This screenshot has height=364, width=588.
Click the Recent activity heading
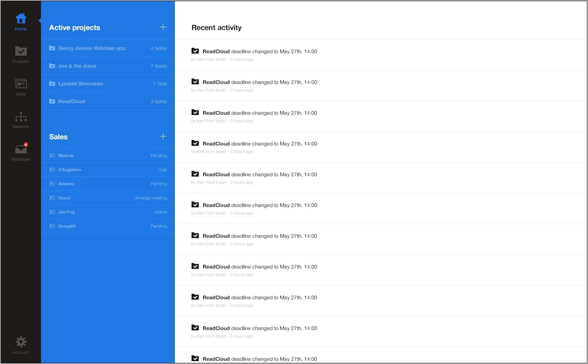[217, 27]
